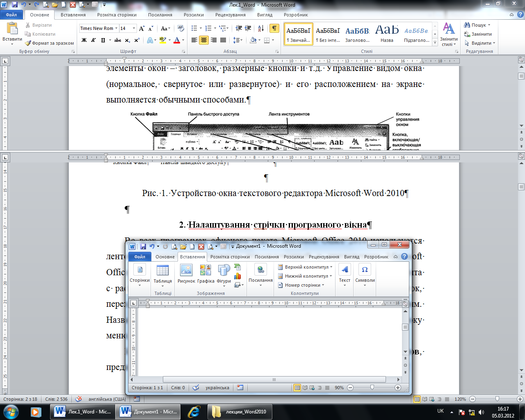The height and width of the screenshot is (420, 525).
Task: Click the SmartArt icon in Зображення group
Action: coord(237,267)
